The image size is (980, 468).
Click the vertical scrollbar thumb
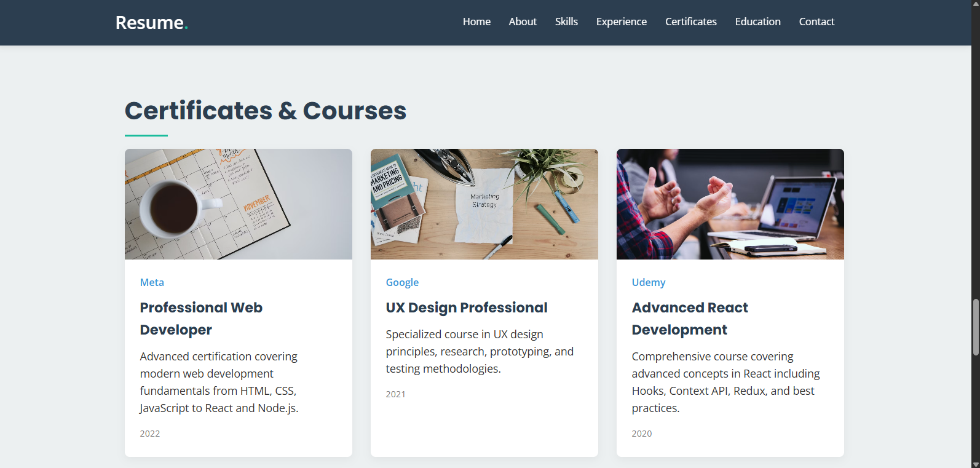[x=975, y=327]
